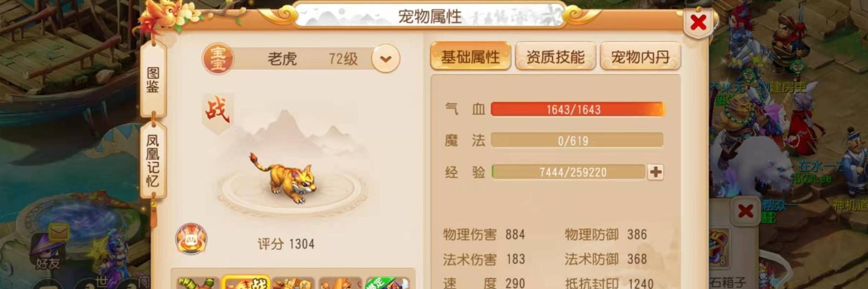Click the 宝宝 badge icon
This screenshot has height=289, width=868.
[x=218, y=59]
